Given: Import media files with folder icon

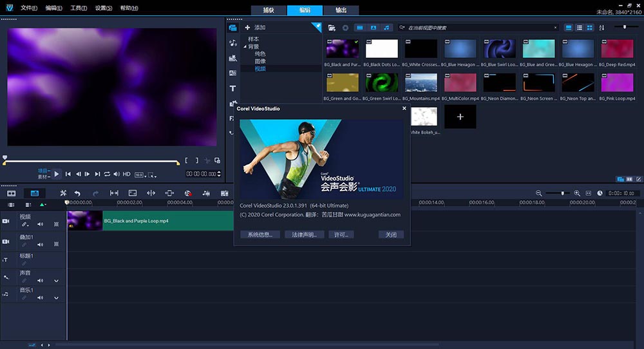Looking at the screenshot, I should (x=332, y=28).
